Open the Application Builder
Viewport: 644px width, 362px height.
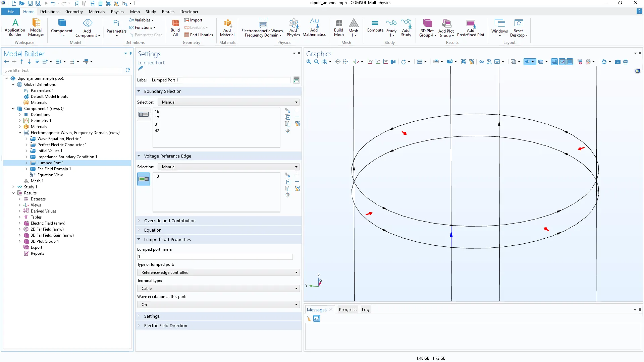click(15, 27)
